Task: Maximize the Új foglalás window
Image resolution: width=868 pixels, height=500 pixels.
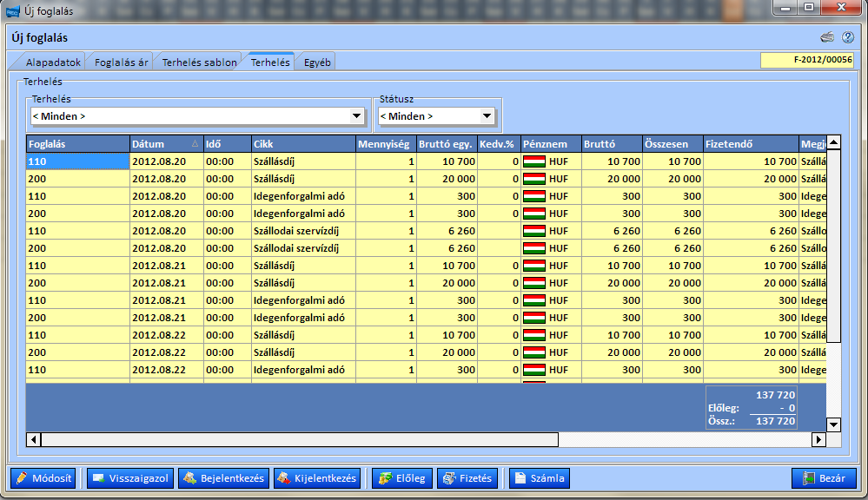Action: (809, 8)
